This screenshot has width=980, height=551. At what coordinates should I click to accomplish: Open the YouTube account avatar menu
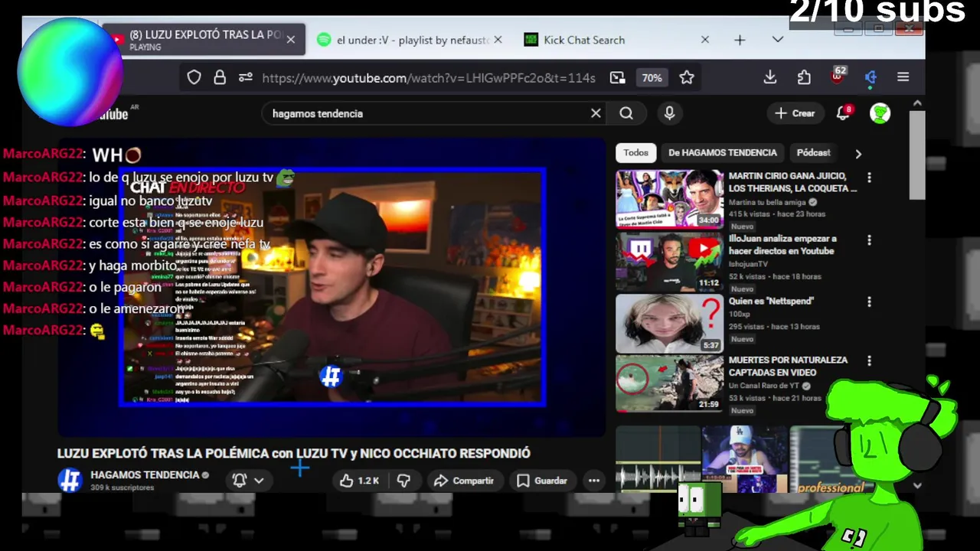click(880, 113)
